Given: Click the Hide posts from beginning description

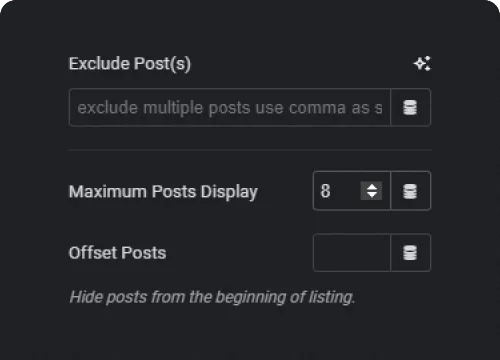Looking at the screenshot, I should tap(212, 297).
